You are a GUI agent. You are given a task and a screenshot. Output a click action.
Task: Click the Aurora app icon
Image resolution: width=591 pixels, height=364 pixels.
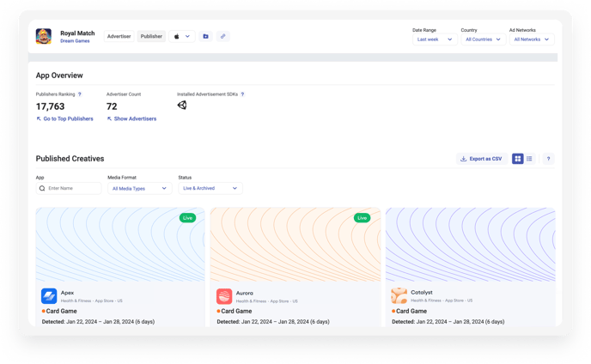point(224,296)
